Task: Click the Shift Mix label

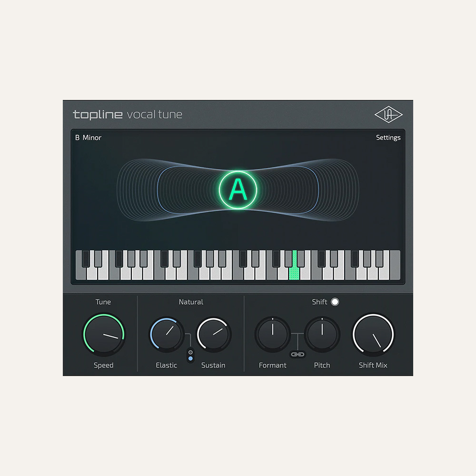Action: (x=373, y=365)
